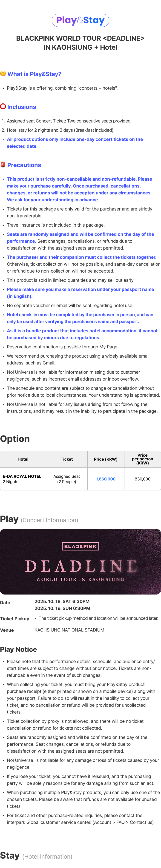
Task: Click the Option section heading
Action: pos(15,439)
